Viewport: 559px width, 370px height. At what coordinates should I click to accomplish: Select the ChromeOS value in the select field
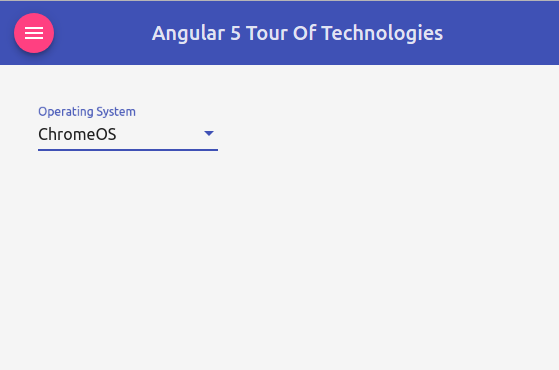[x=77, y=134]
